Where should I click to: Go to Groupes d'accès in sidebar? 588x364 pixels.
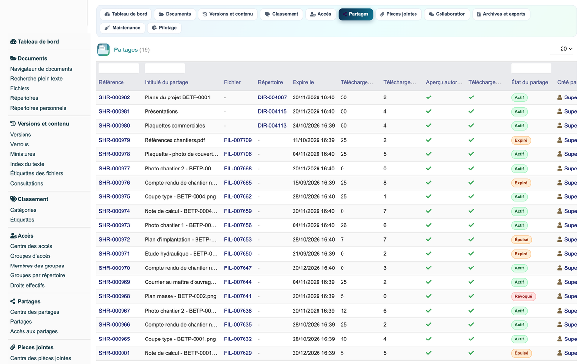[x=30, y=256]
